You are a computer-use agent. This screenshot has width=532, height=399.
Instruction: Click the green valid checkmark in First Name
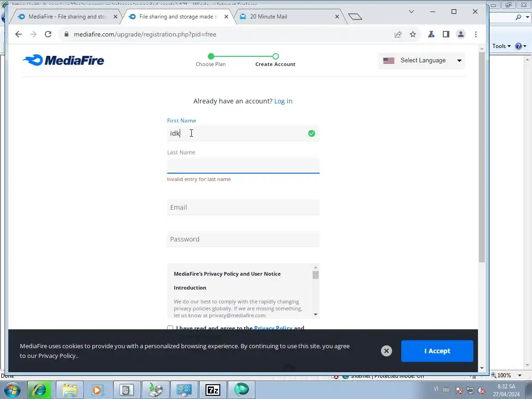click(x=311, y=133)
